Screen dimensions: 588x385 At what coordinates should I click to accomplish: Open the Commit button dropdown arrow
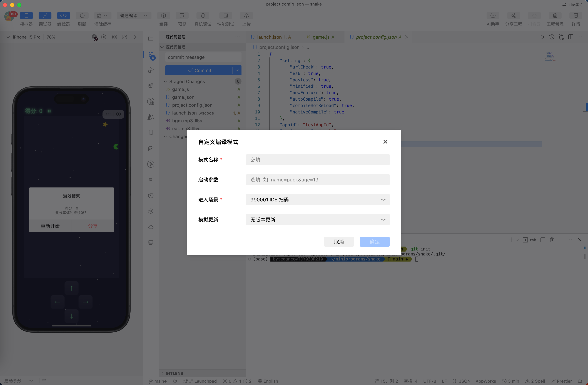[x=237, y=70]
